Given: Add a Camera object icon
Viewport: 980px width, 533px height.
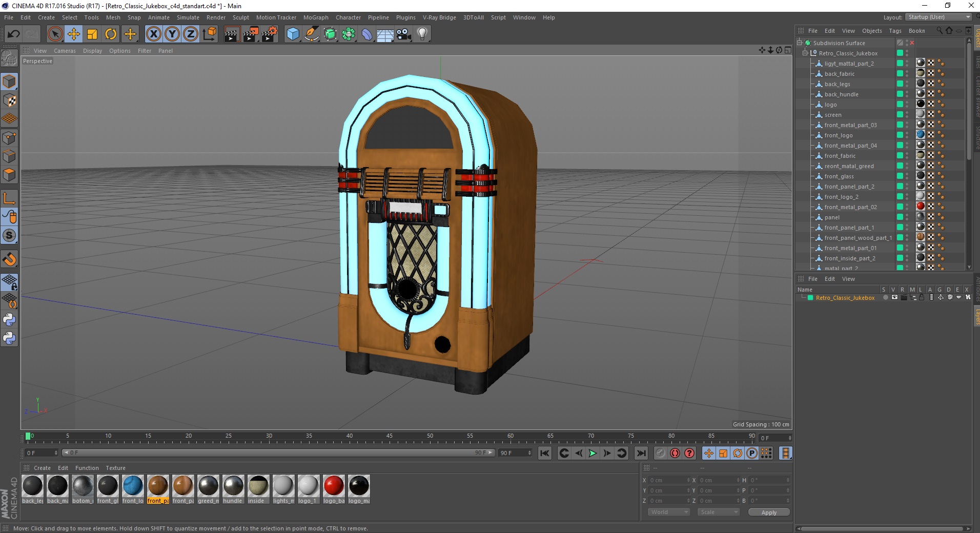Looking at the screenshot, I should click(x=404, y=34).
